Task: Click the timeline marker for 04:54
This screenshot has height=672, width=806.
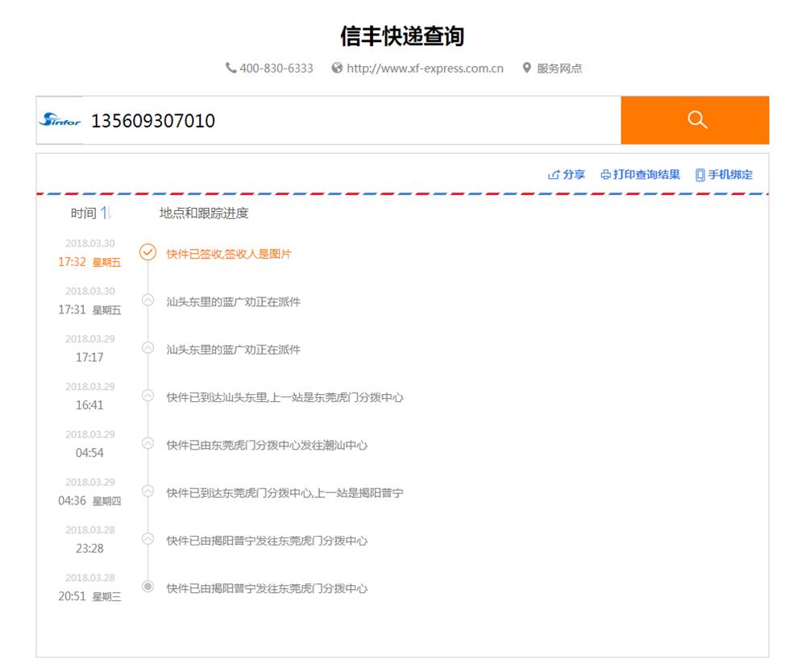Action: tap(148, 443)
